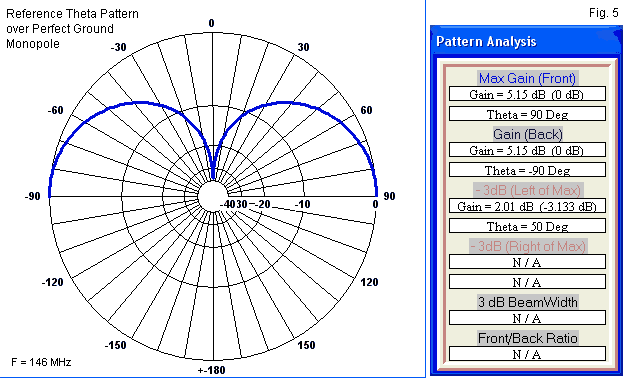Click the 0 degree label atop plot
Screen dimensions: 625x380
(212, 23)
